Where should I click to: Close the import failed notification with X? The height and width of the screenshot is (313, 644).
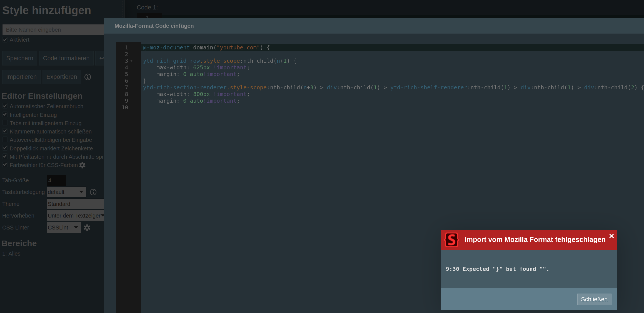pyautogui.click(x=611, y=236)
